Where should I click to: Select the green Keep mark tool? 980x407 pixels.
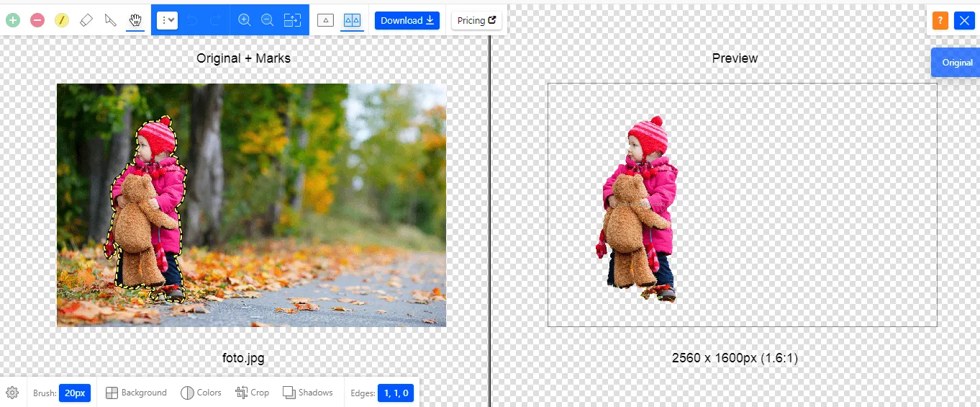tap(13, 20)
